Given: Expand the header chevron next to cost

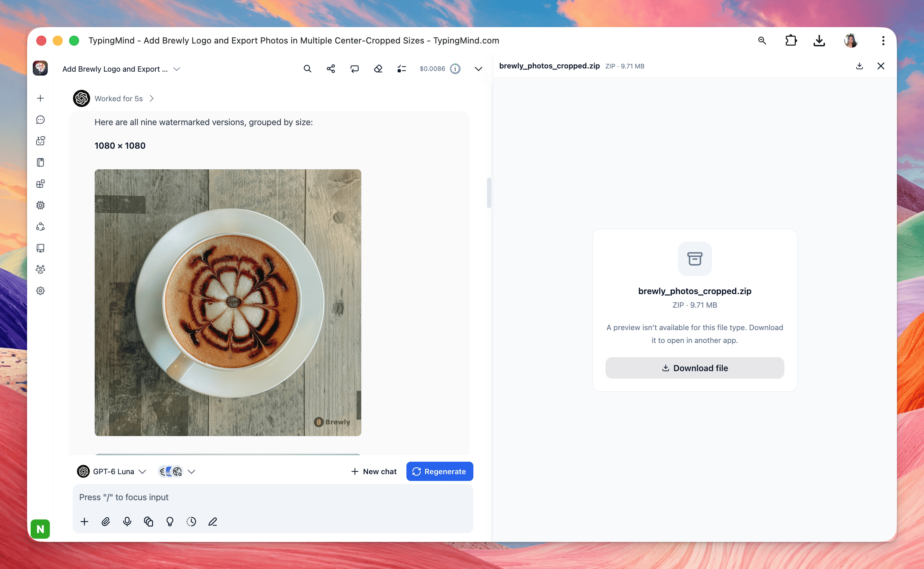Looking at the screenshot, I should (478, 69).
